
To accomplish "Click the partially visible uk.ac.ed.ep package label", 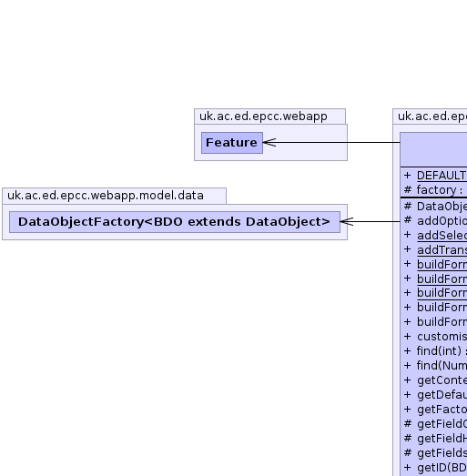I will [432, 116].
